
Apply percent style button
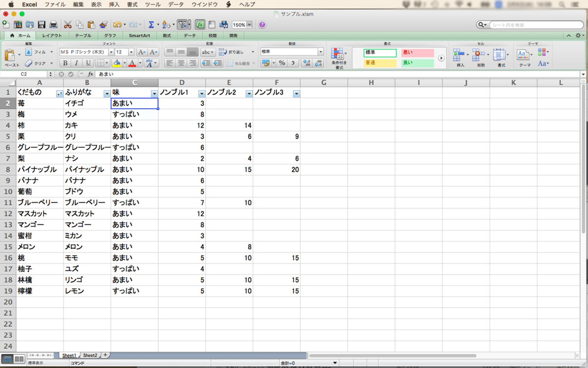282,63
